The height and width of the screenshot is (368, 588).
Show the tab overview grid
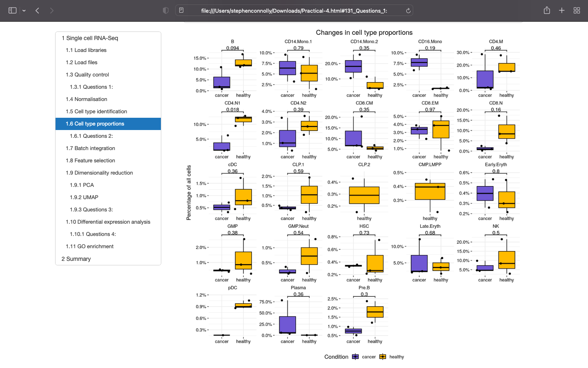tap(577, 10)
